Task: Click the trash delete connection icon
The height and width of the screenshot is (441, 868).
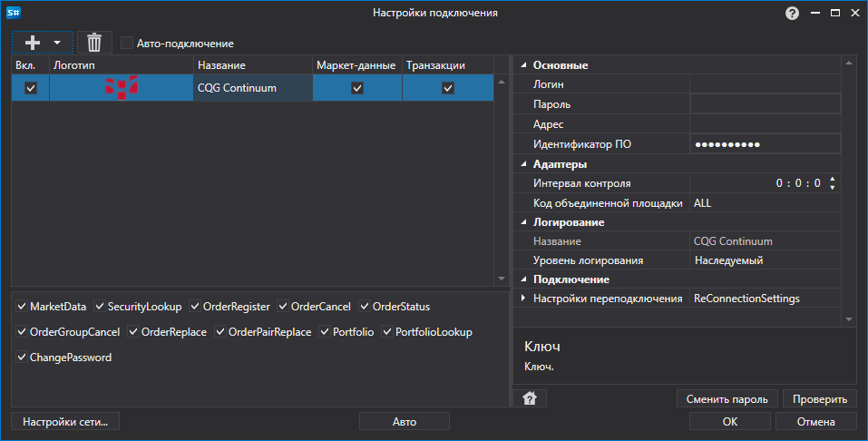Action: pos(94,43)
